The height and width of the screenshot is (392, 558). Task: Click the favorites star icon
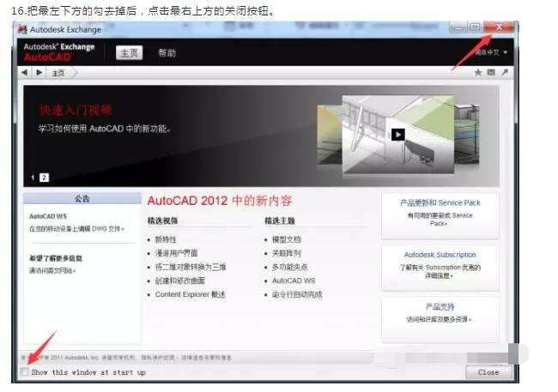477,73
